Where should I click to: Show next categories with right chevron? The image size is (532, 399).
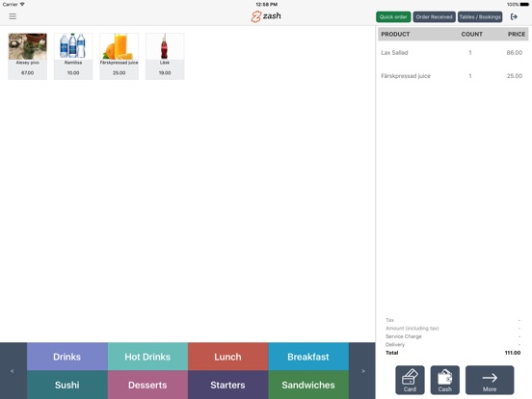[x=362, y=371]
